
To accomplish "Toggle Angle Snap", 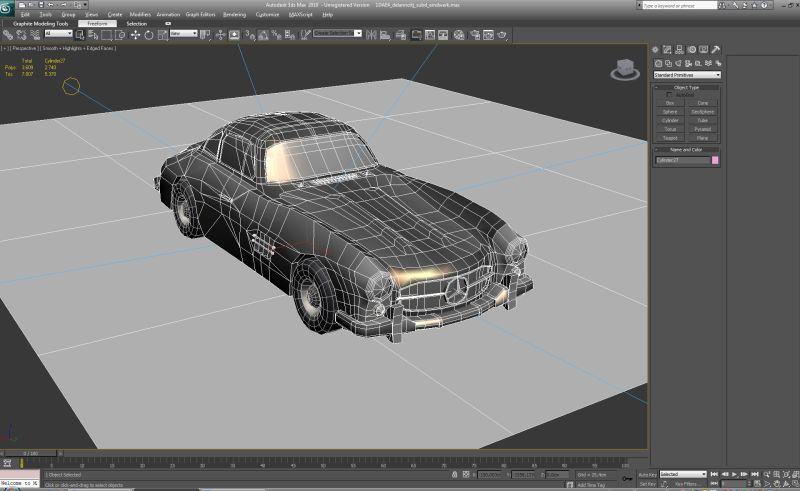I will [263, 35].
